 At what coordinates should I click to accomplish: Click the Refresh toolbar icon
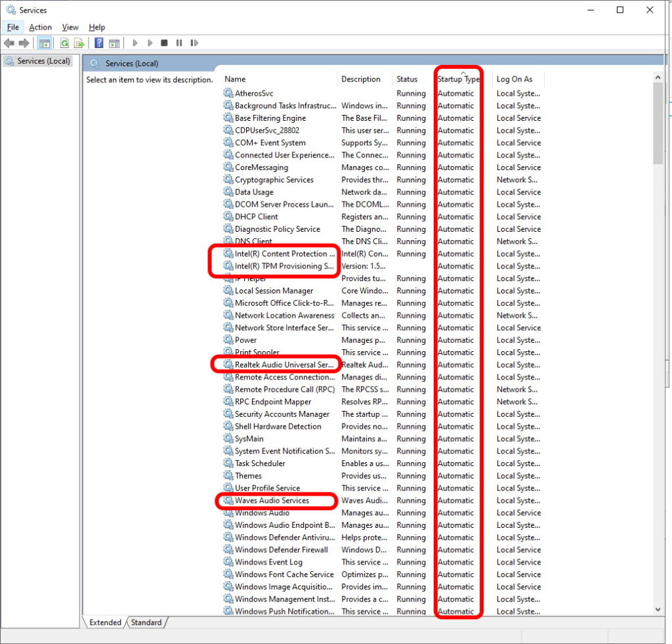[x=64, y=43]
